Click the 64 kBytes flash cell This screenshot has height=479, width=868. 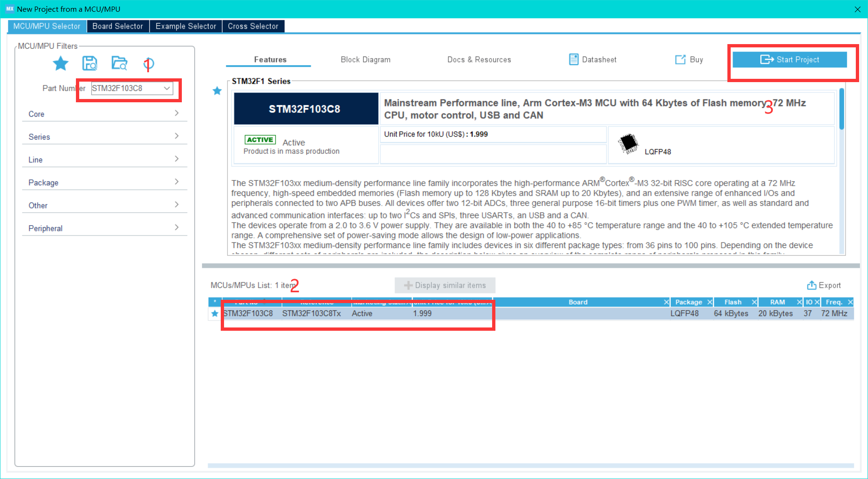[x=731, y=313]
